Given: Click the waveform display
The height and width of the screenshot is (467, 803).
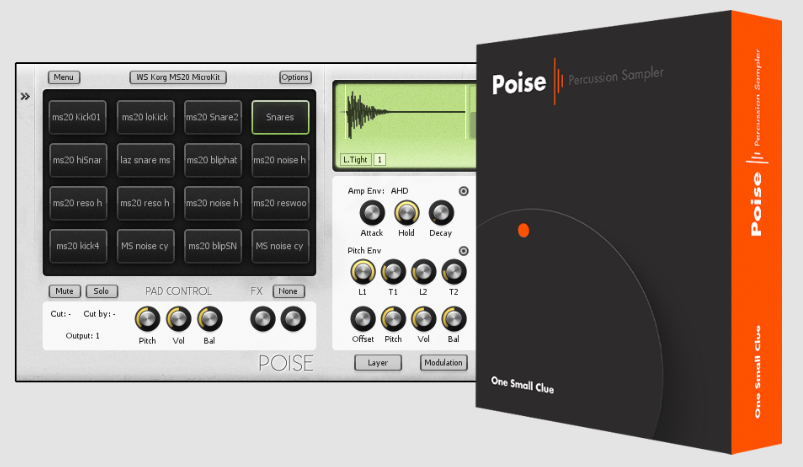Looking at the screenshot, I should coord(405,125).
